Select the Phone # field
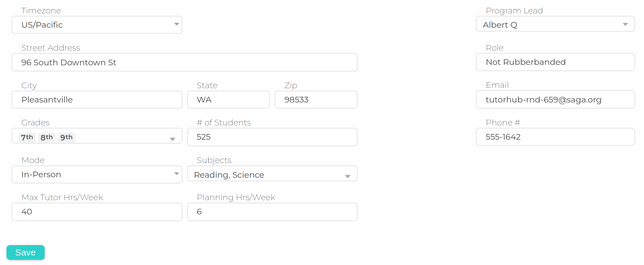This screenshot has height=265, width=644. click(x=555, y=137)
